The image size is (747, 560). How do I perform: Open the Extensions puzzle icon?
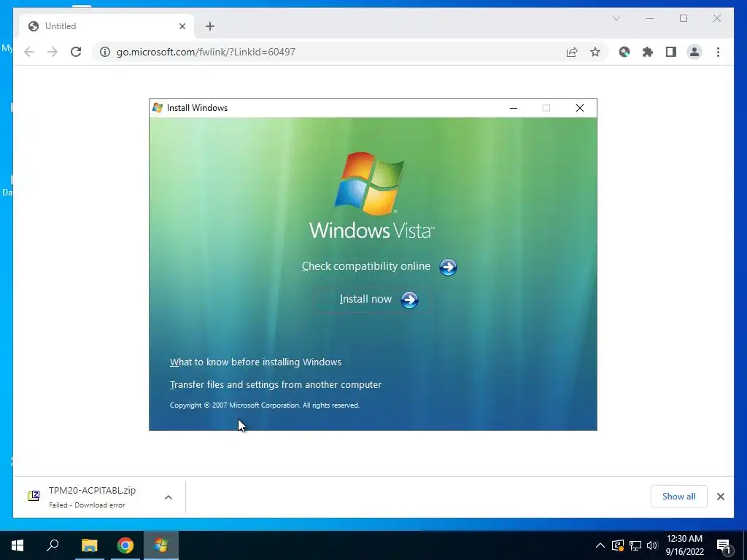click(648, 52)
